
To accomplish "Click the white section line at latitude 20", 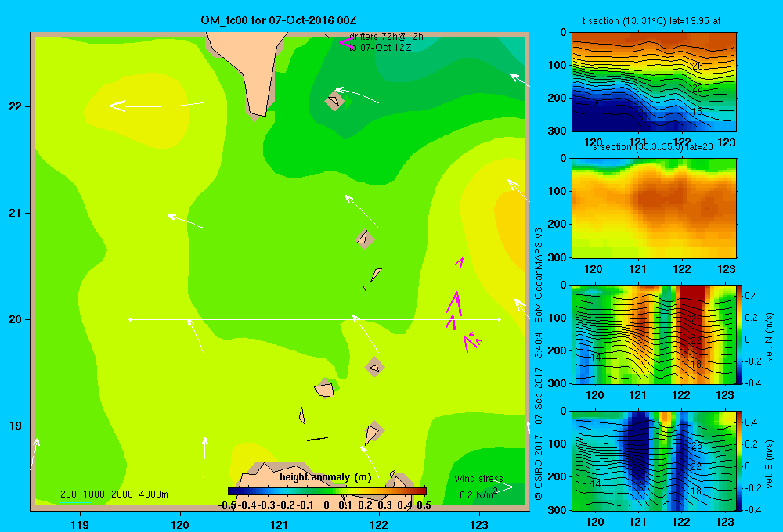I will [x=315, y=319].
